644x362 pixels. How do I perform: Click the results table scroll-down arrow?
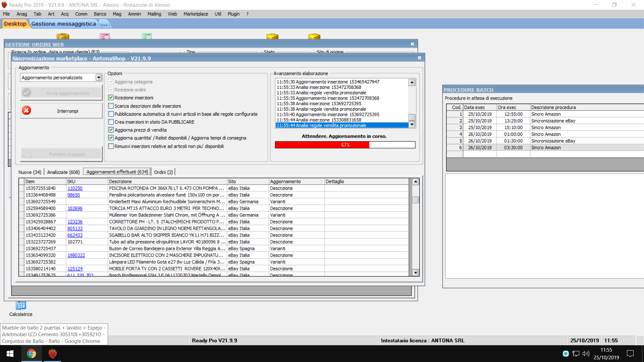(416, 273)
